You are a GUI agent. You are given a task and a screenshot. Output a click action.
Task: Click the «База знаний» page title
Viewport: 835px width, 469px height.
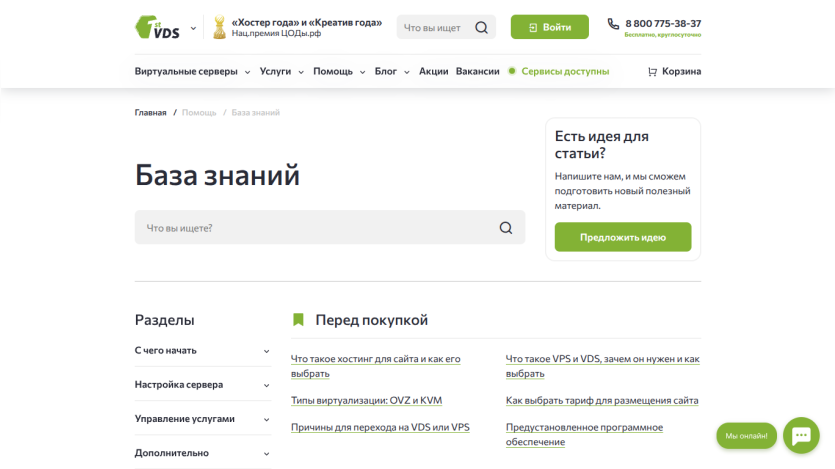[217, 175]
